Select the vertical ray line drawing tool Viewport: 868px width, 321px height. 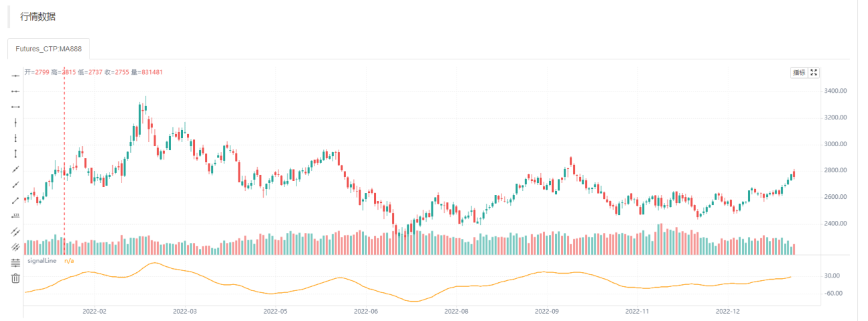point(16,138)
